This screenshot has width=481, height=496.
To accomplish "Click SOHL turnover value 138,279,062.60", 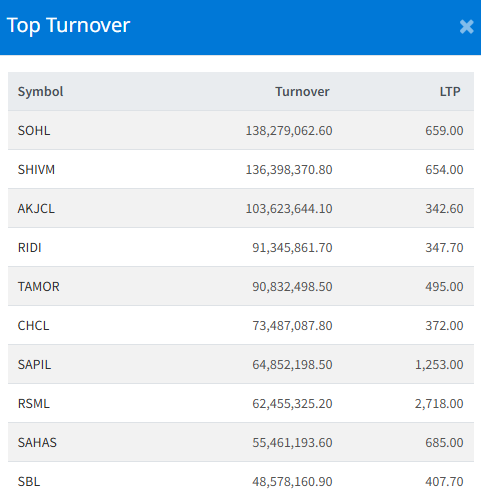I will pyautogui.click(x=289, y=131).
